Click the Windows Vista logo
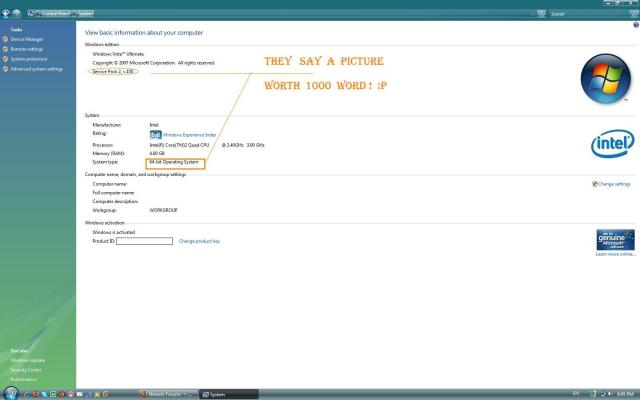 (x=606, y=78)
